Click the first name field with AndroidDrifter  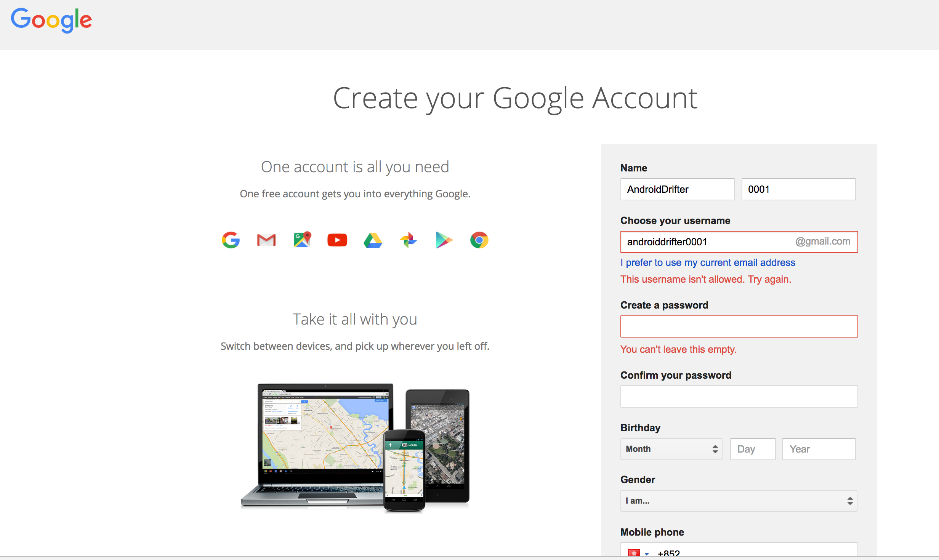click(x=677, y=189)
